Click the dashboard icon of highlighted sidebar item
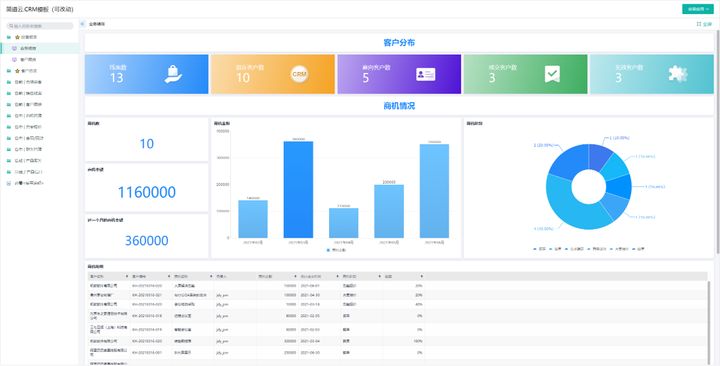 coord(14,48)
